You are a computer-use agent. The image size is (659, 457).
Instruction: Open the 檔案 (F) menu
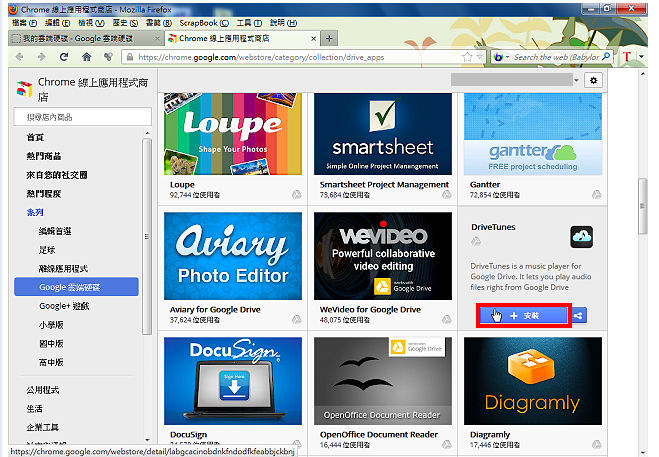pyautogui.click(x=24, y=23)
